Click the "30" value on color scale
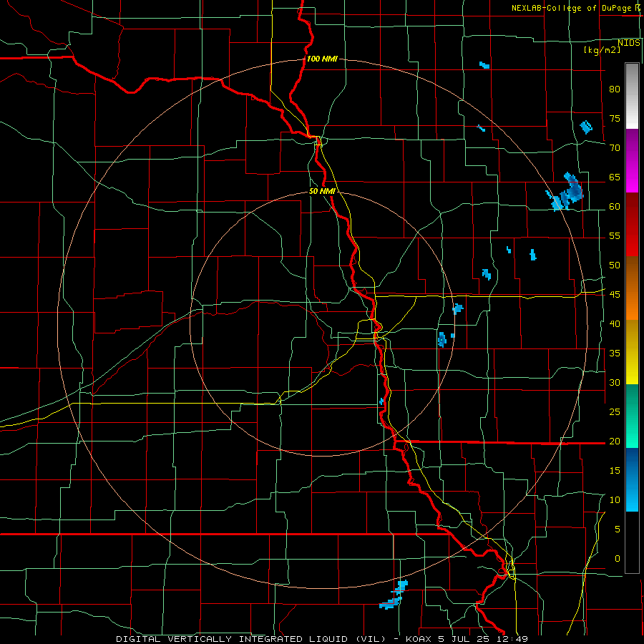This screenshot has width=644, height=644. 615,383
